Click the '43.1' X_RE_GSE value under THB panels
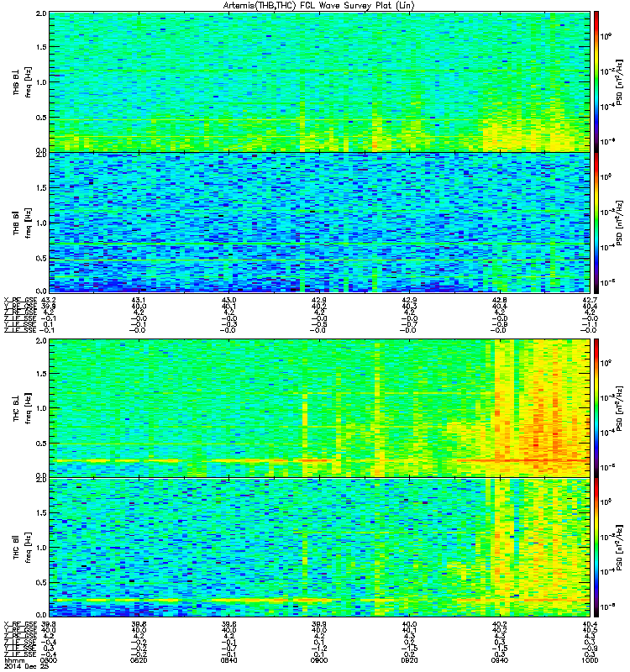This screenshot has height=672, width=630. click(x=139, y=300)
